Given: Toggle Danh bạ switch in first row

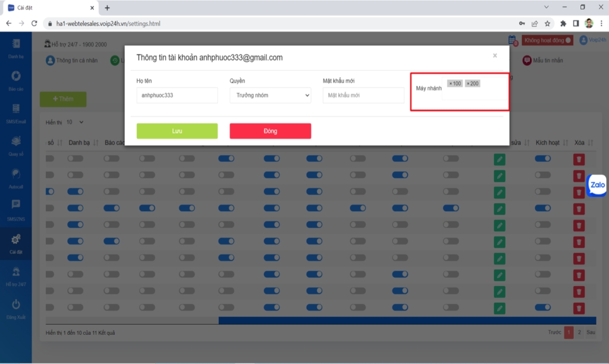Looking at the screenshot, I should 76,159.
